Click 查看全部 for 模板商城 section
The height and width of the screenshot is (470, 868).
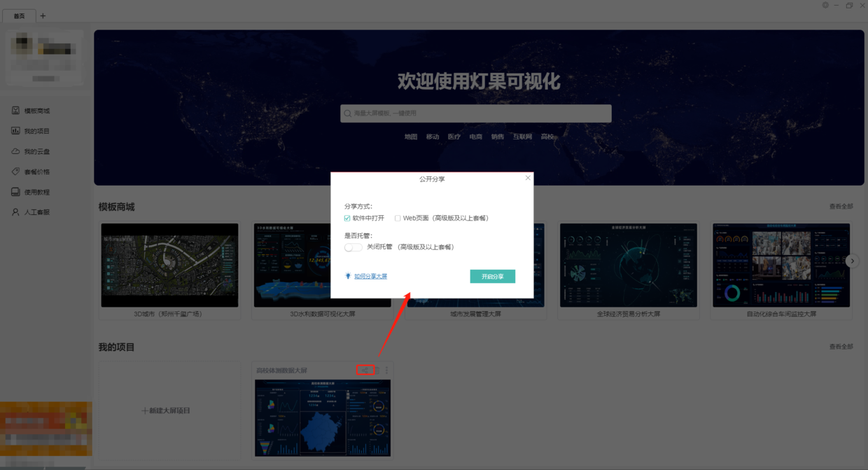[841, 207]
